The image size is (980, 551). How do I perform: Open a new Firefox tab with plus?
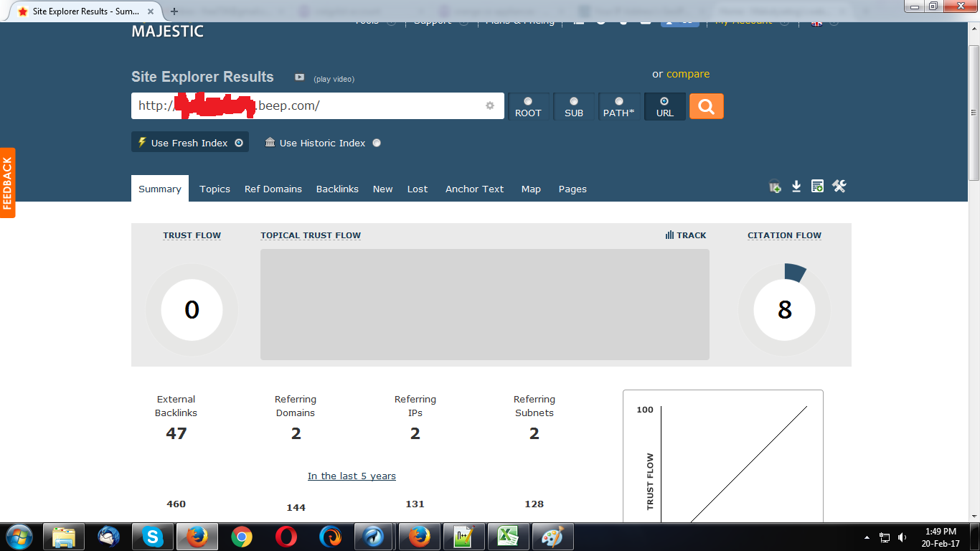tap(174, 11)
